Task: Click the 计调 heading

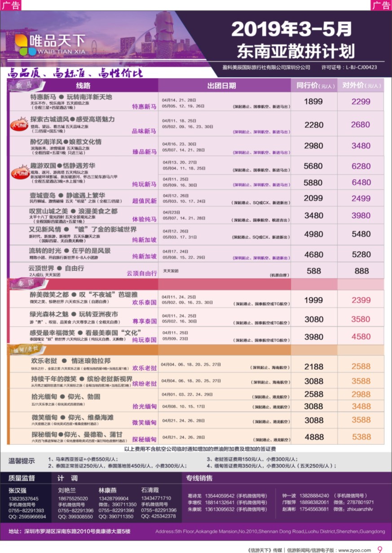Action: 67,478
